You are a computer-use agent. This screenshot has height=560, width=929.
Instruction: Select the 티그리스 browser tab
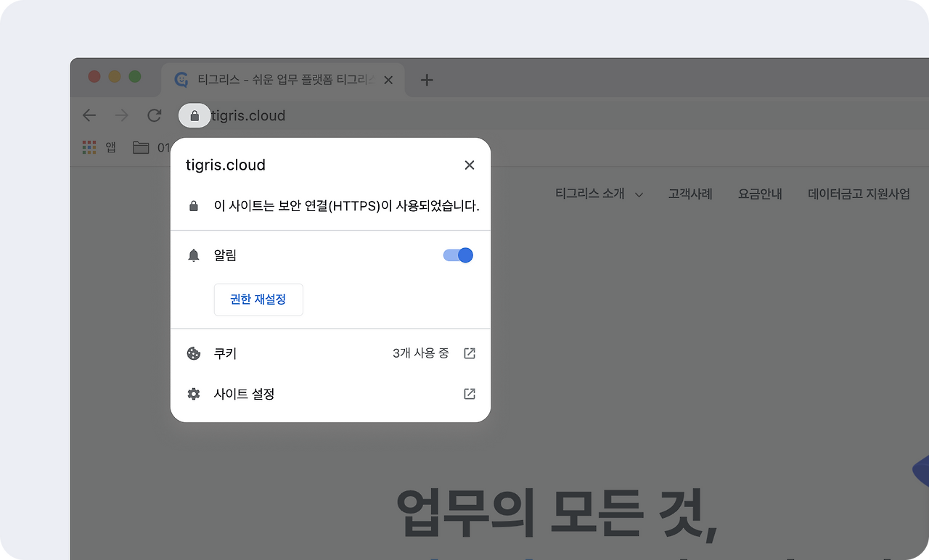(x=283, y=80)
